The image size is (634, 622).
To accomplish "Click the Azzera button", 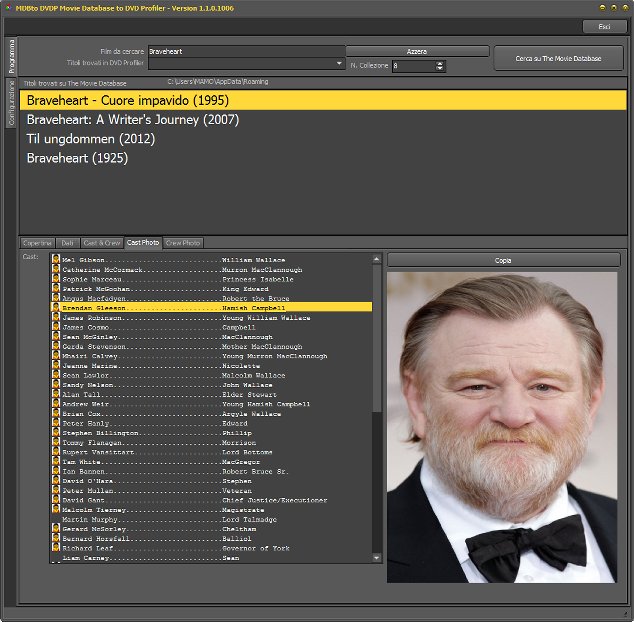I will click(x=417, y=51).
